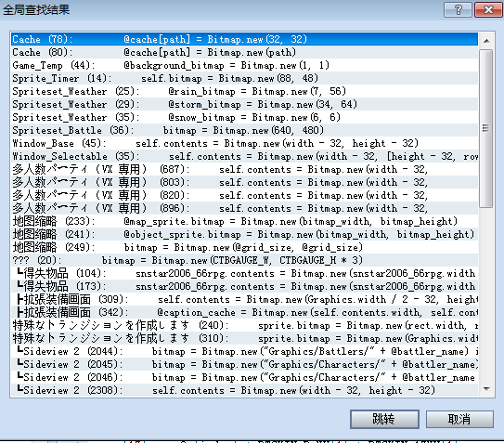Screen dimensions: 504x443
Task: Select the Spriteset_Battle (36) result
Action: pyautogui.click(x=244, y=130)
